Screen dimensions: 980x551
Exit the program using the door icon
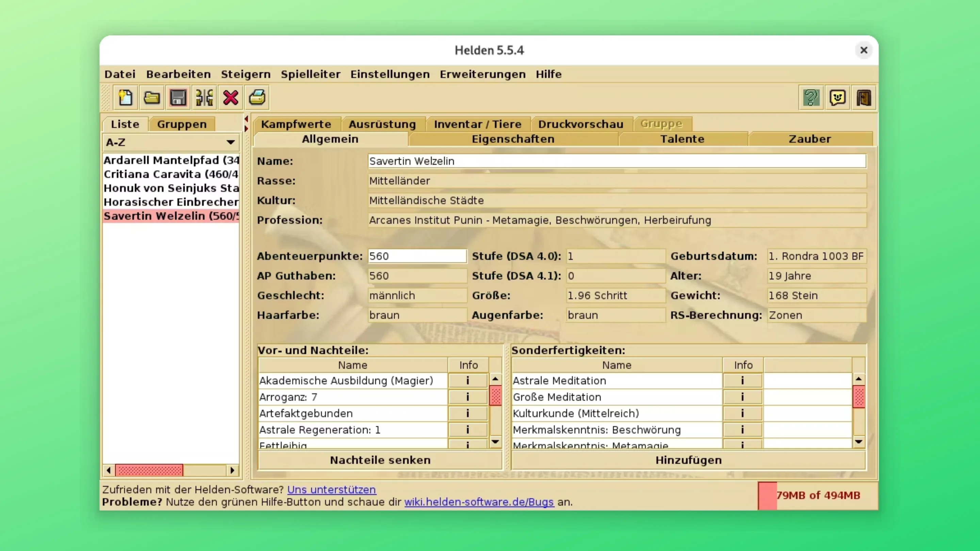(x=864, y=98)
